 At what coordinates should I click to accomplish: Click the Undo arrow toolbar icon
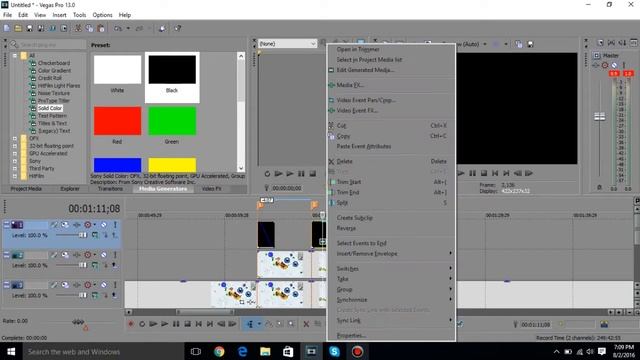tap(118, 28)
